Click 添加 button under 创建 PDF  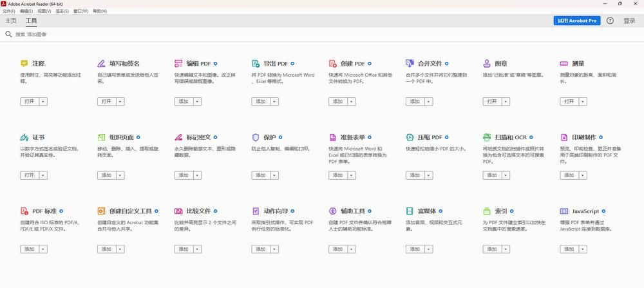coord(338,102)
